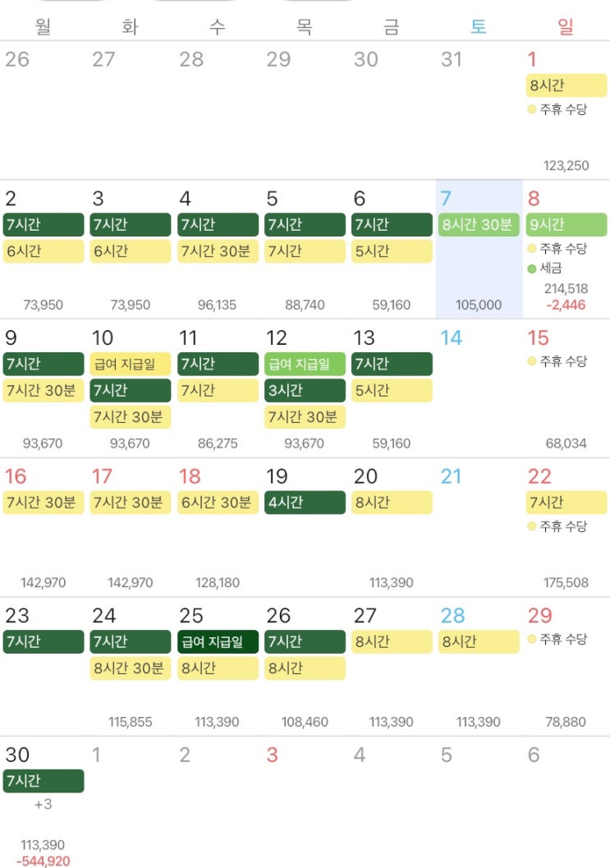The image size is (610, 868).
Task: Select date 14 Saturday cell
Action: (479, 388)
